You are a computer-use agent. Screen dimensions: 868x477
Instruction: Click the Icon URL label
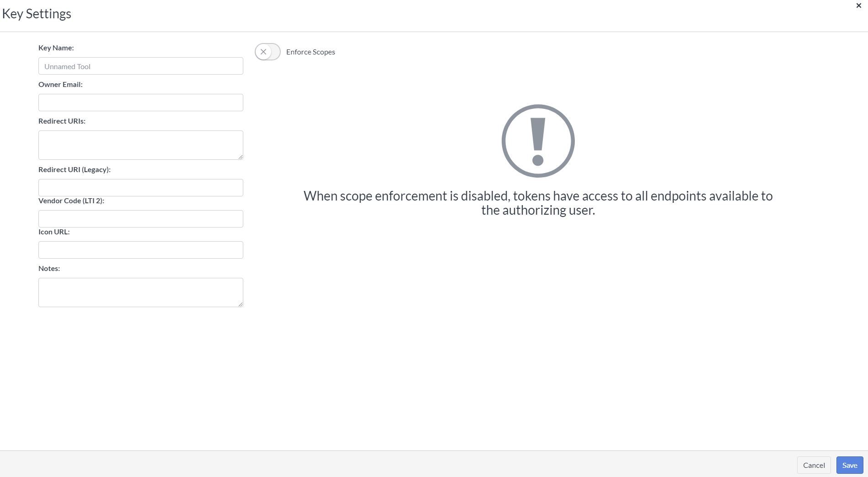point(54,232)
